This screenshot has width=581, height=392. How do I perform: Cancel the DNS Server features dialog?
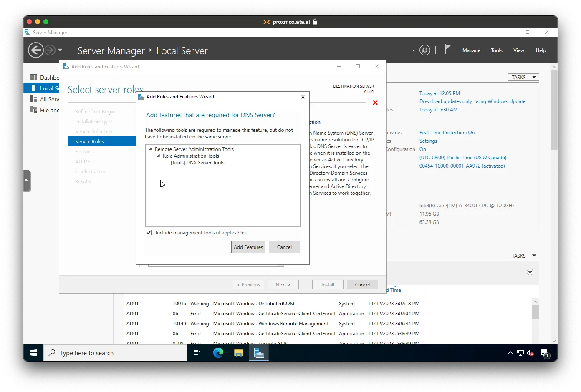(284, 247)
